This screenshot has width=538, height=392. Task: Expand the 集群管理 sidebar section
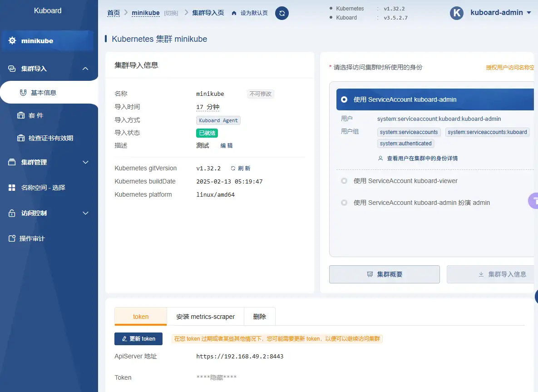point(85,162)
